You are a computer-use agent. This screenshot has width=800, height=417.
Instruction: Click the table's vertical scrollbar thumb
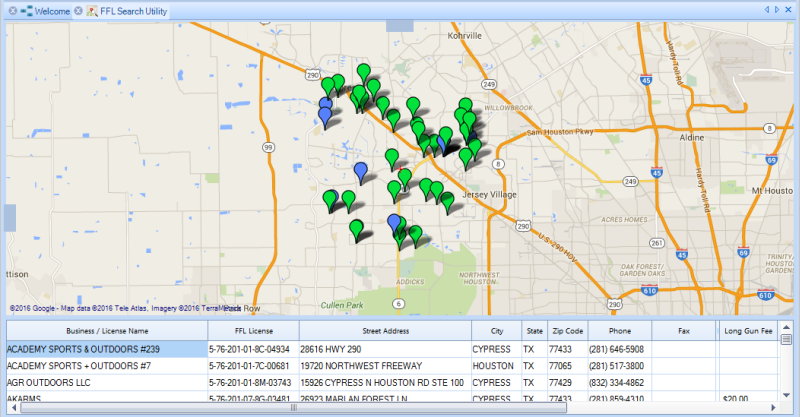[786, 339]
